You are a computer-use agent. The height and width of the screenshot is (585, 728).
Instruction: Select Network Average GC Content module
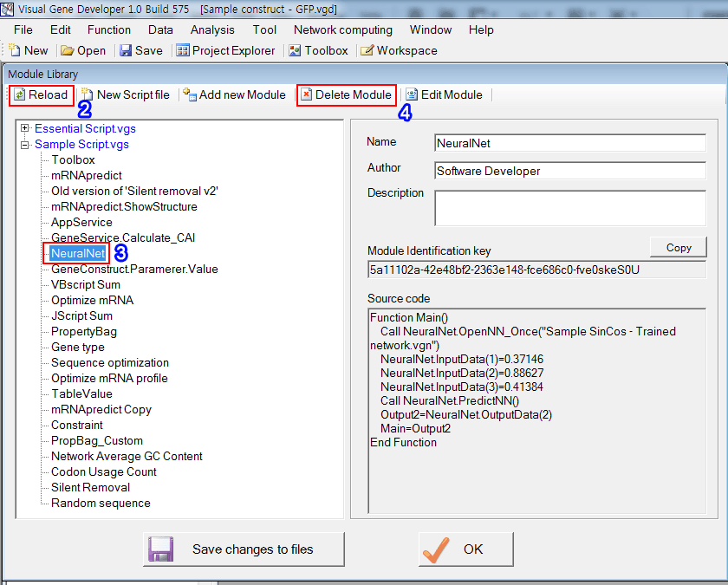[x=127, y=457]
